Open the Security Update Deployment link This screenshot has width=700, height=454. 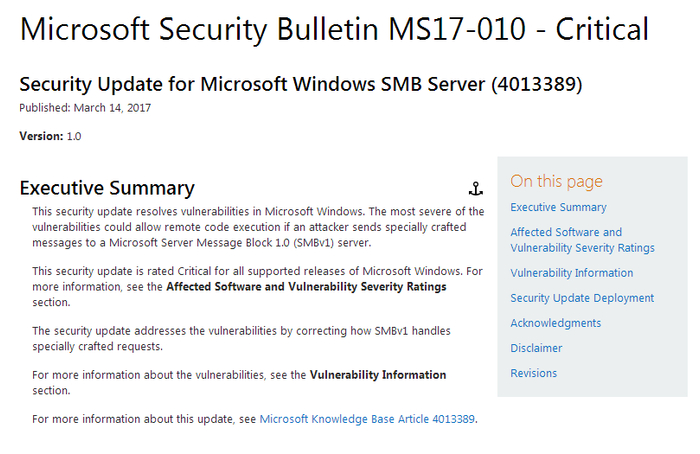[582, 298]
